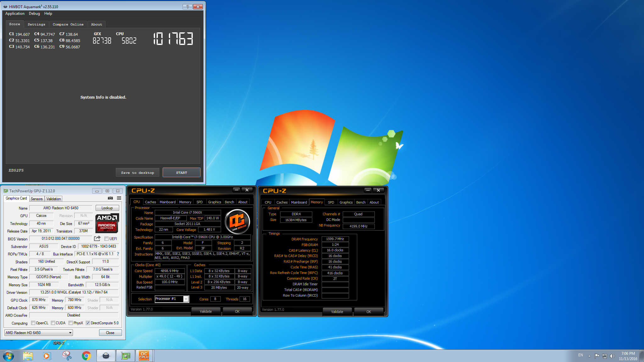Click the BIOS export share icon

(x=97, y=239)
